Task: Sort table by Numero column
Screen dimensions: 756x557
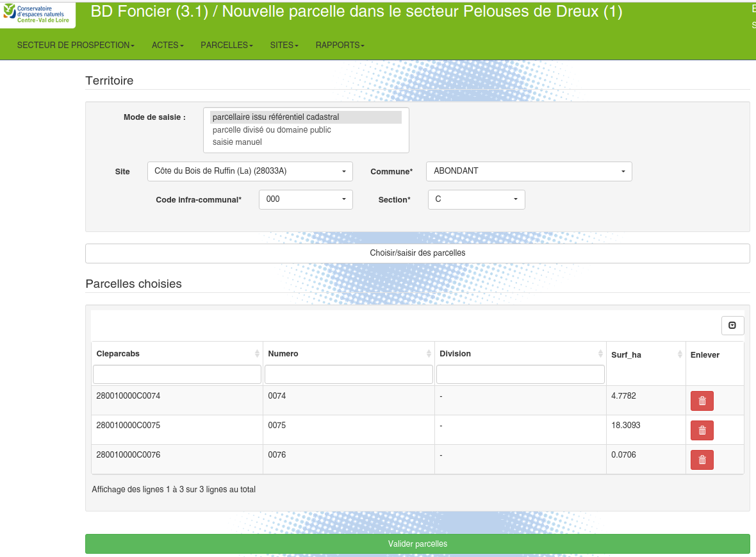Action: pos(349,354)
